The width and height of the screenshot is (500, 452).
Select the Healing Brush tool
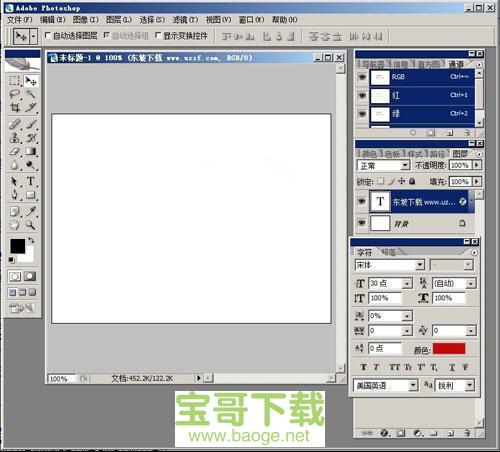(14, 124)
